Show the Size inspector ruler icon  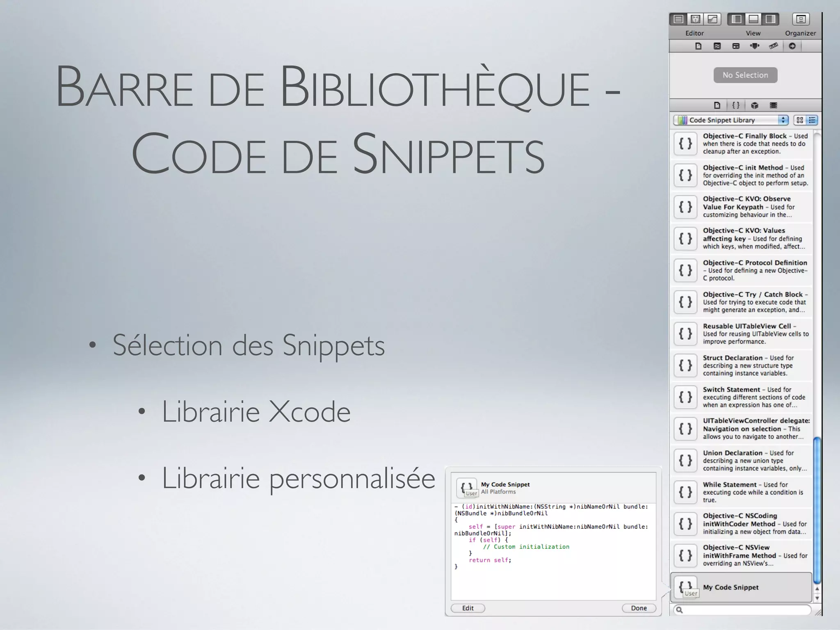click(x=774, y=46)
